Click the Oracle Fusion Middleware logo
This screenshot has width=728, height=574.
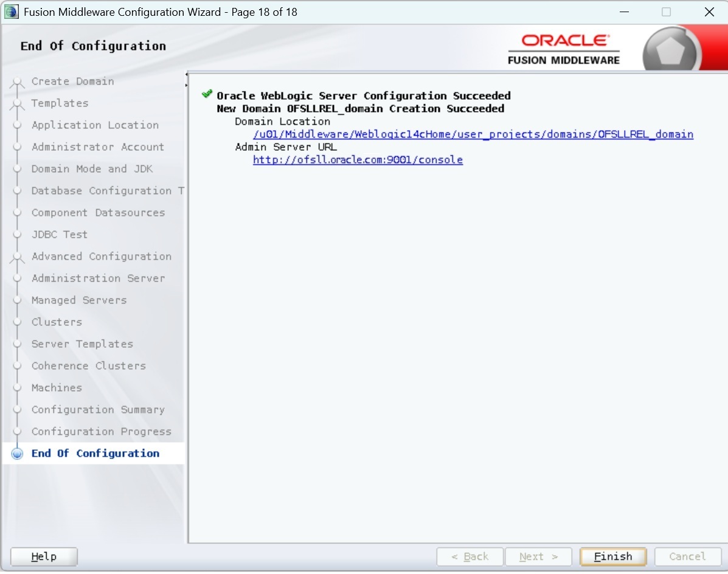click(564, 49)
